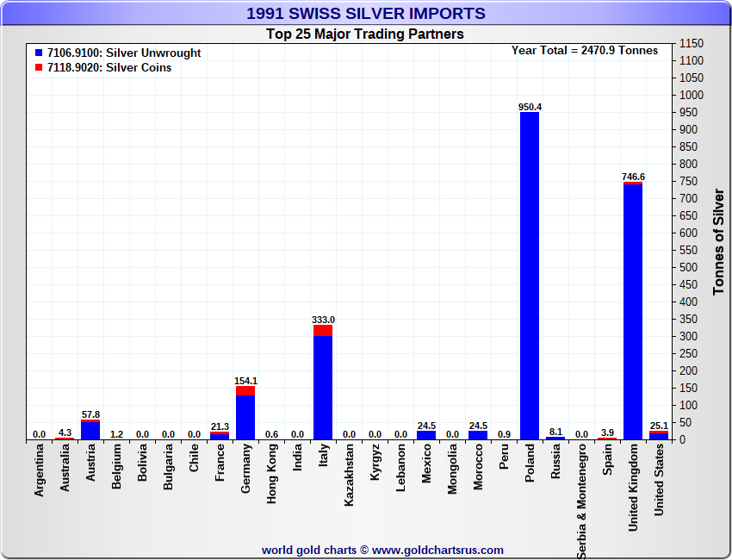The width and height of the screenshot is (732, 560).
Task: Click the Argentina axis label
Action: 40,470
